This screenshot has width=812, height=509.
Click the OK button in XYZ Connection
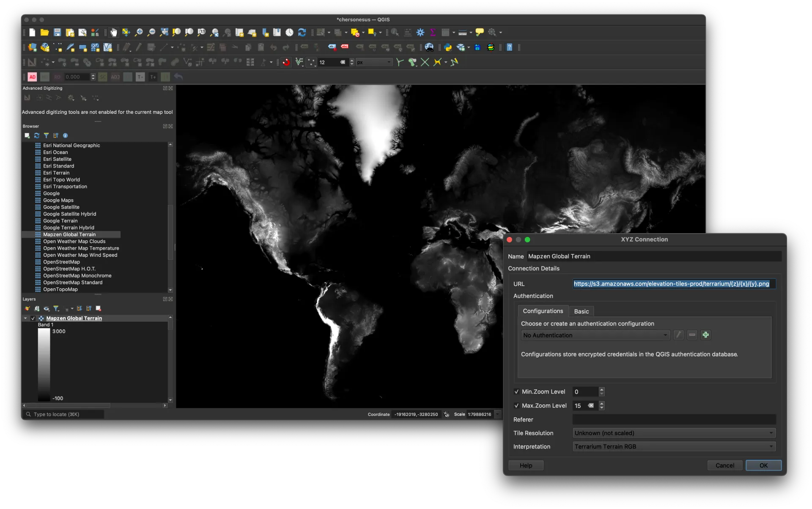click(x=763, y=465)
